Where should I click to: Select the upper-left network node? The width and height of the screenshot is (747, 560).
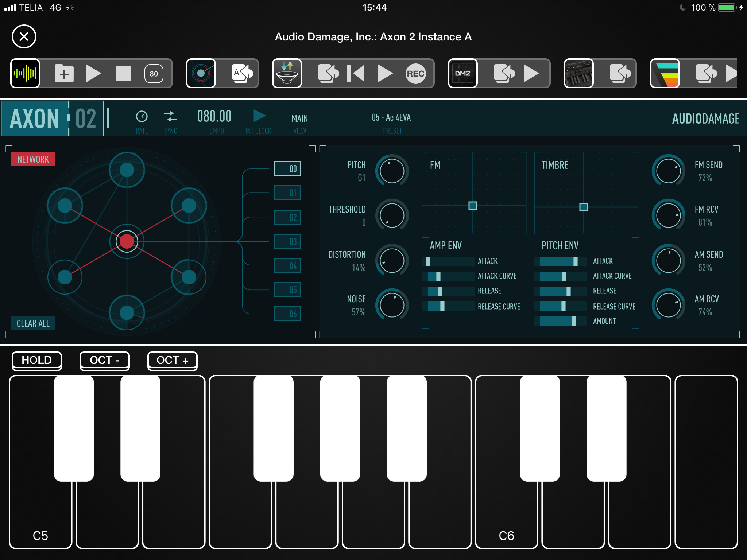65,206
